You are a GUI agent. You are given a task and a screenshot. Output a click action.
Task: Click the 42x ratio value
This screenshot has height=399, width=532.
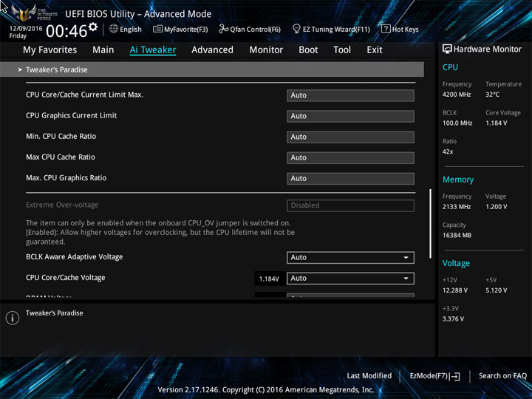tap(448, 151)
